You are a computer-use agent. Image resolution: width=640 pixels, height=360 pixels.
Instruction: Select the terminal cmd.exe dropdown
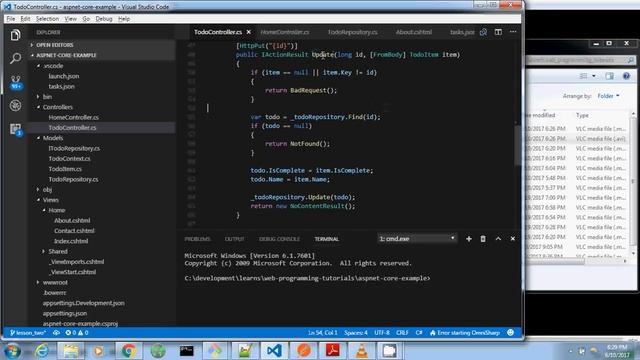coord(417,239)
